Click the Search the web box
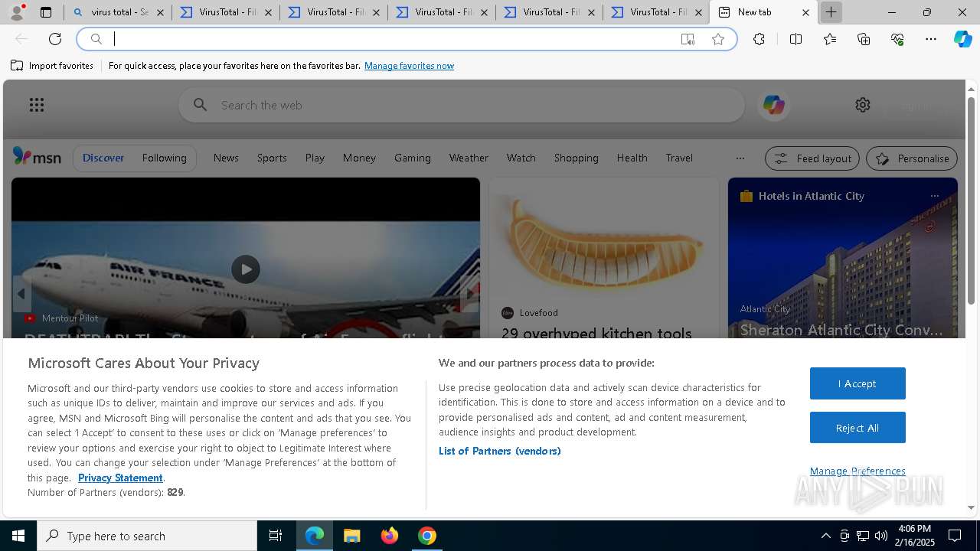Viewport: 980px width, 551px height. coord(462,105)
